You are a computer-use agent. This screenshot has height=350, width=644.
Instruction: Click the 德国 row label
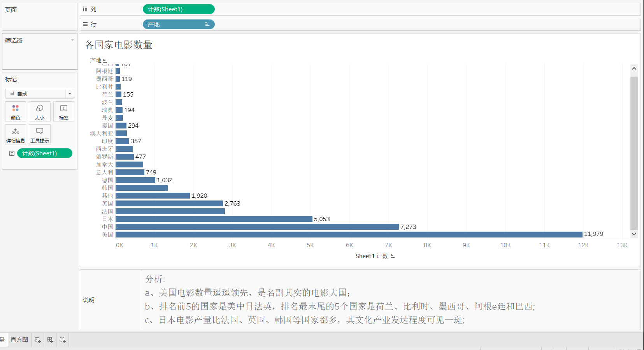click(x=107, y=180)
